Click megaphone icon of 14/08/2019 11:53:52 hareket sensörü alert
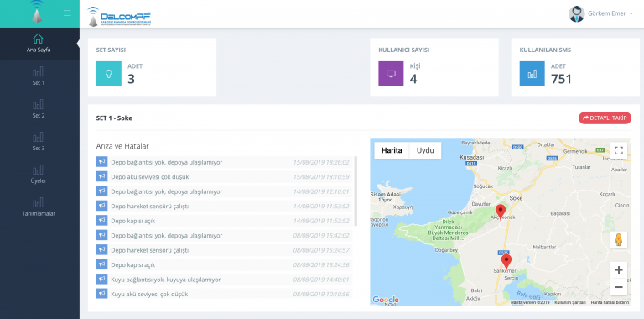This screenshot has height=319, width=644. coord(101,206)
